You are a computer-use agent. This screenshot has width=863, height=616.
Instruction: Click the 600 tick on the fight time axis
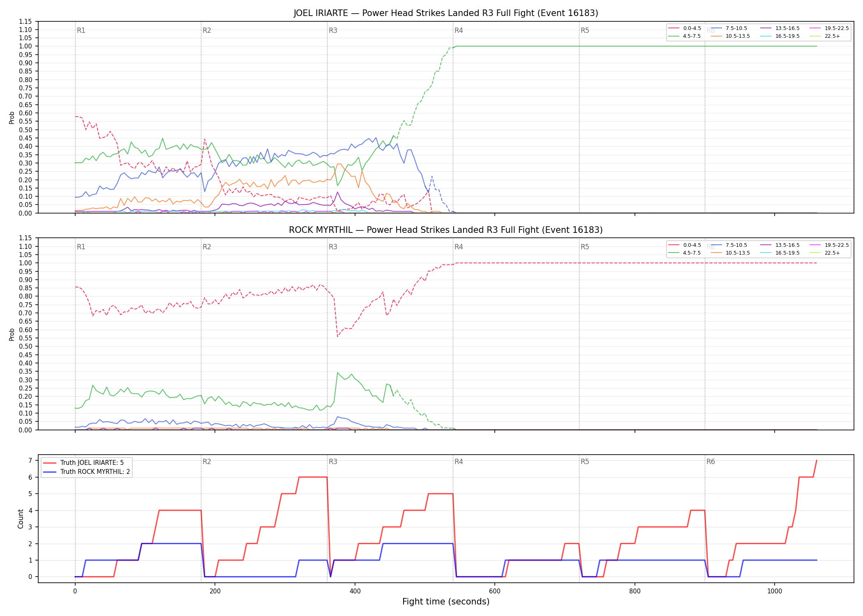495,591
